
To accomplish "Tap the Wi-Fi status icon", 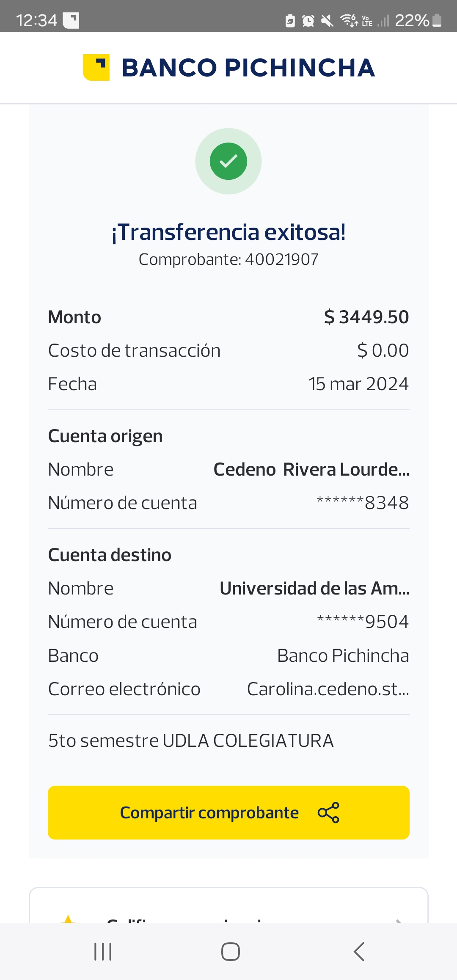I will tap(349, 20).
